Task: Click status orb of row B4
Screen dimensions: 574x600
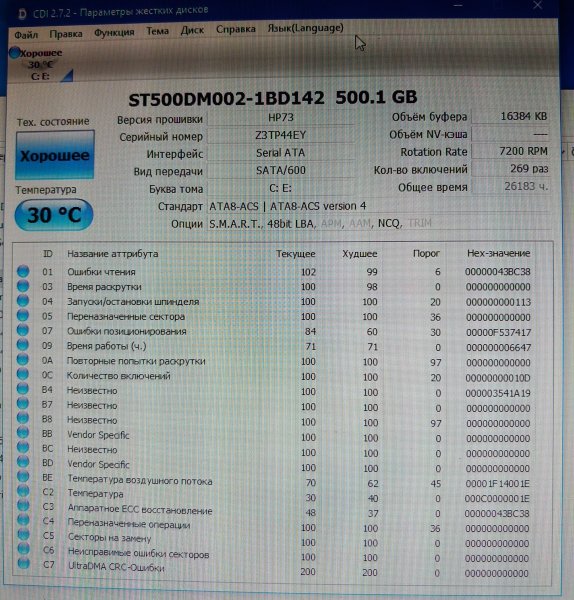Action: pyautogui.click(x=23, y=389)
